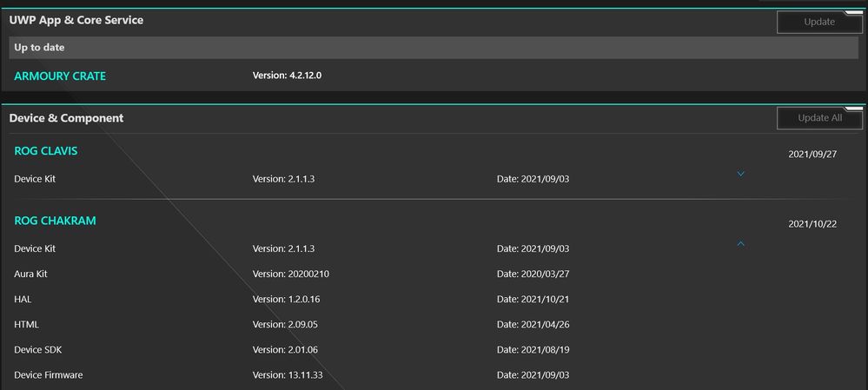Select ROG CLAVIS Device Kit 'Date: 2021/09/03'
This screenshot has width=868, height=390.
coord(533,179)
